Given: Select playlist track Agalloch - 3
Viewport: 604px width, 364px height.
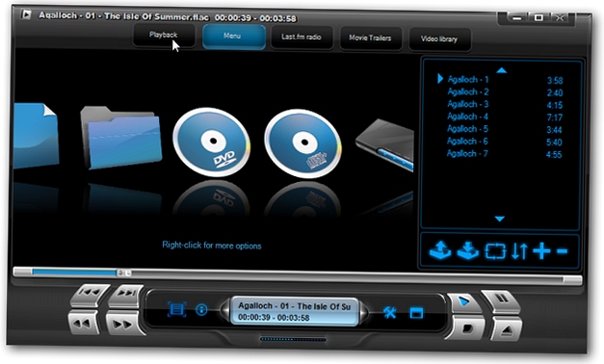Looking at the screenshot, I should [505, 104].
